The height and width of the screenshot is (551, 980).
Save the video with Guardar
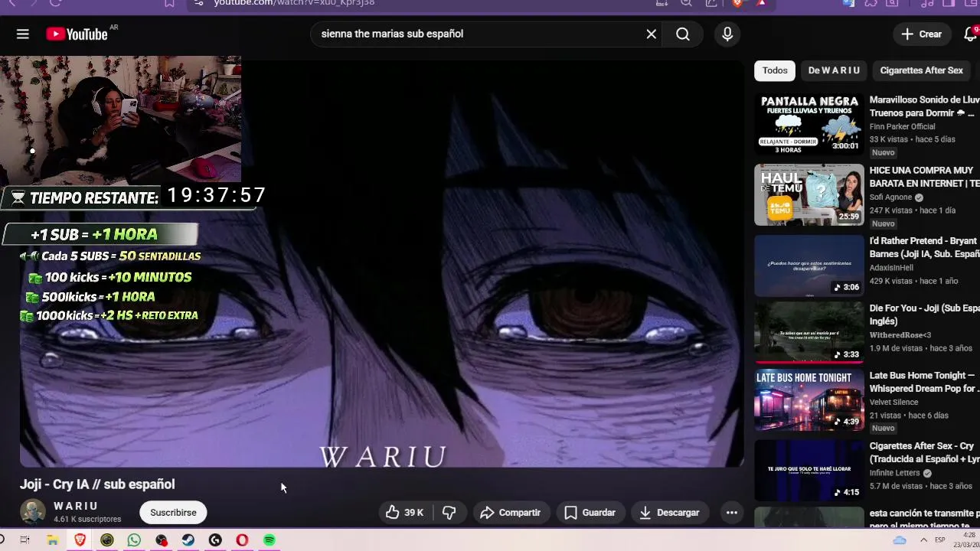(590, 513)
